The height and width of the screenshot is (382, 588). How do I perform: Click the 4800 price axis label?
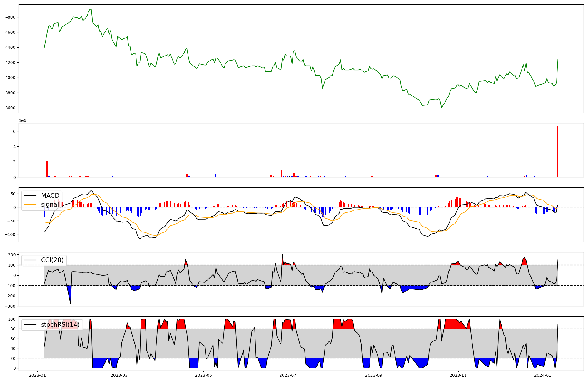[x=10, y=17]
